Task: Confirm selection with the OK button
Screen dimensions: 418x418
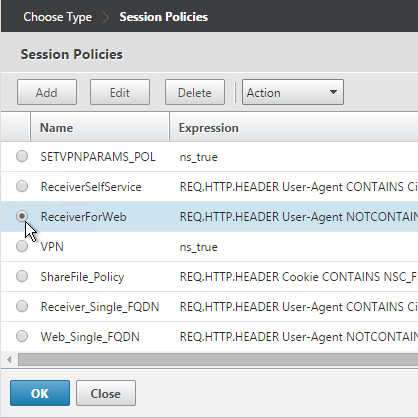Action: coord(40,393)
